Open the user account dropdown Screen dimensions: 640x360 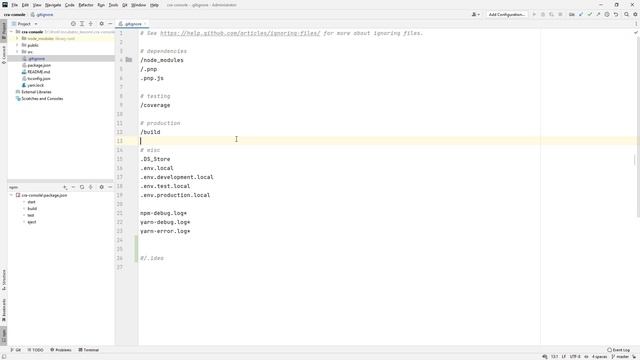[476, 14]
